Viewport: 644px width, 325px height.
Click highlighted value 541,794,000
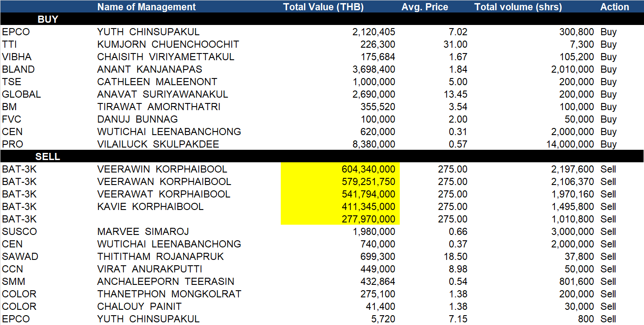pyautogui.click(x=369, y=194)
